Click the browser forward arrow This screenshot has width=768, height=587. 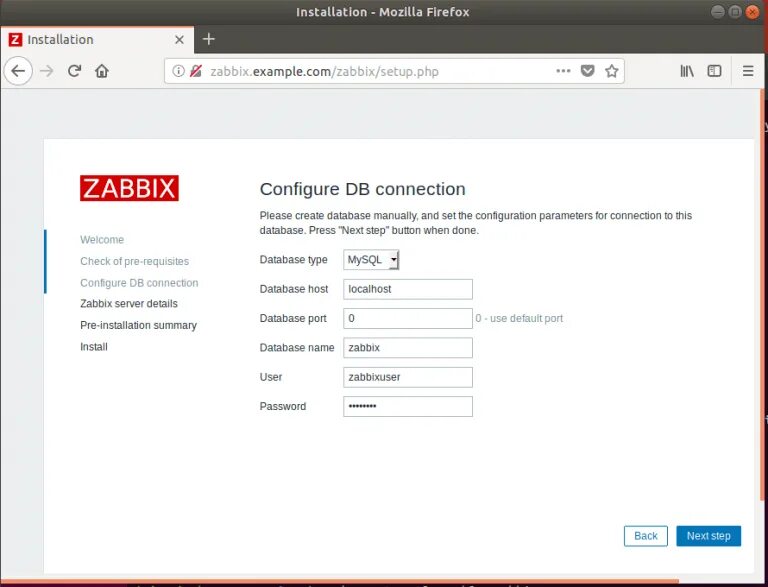click(x=47, y=71)
